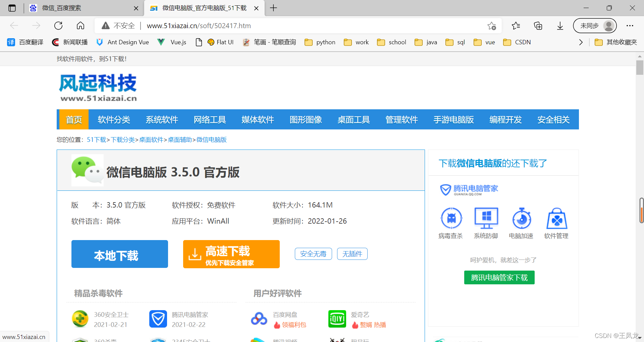
Task: Select 编程开发 in site navigation
Action: [x=505, y=119]
